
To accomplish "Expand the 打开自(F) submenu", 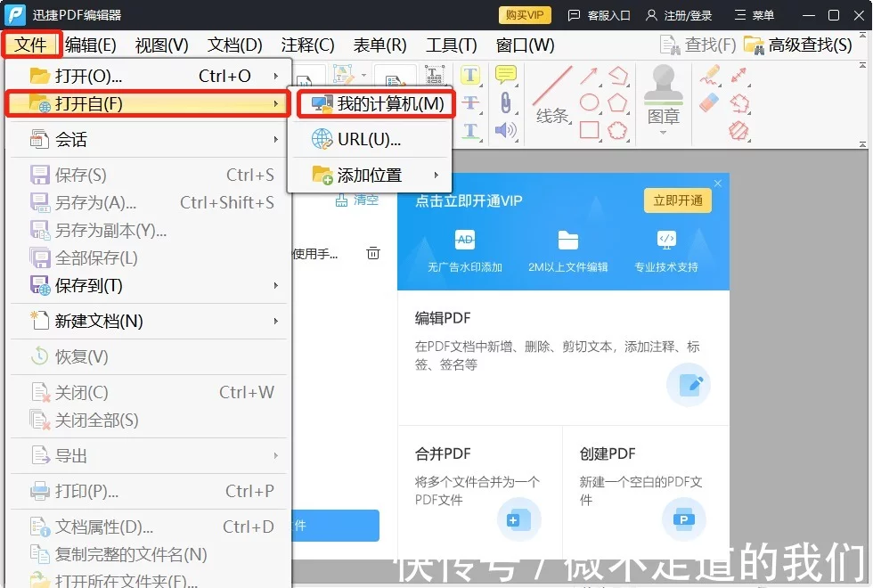I will 148,103.
